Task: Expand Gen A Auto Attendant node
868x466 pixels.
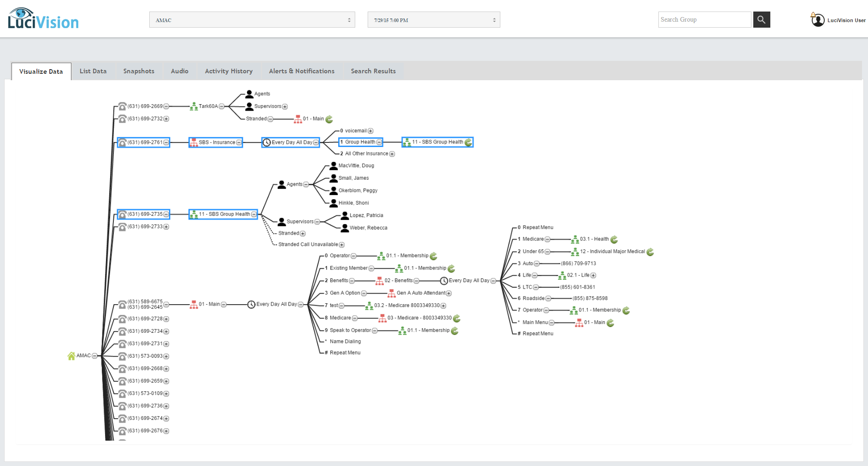Action: tap(449, 293)
